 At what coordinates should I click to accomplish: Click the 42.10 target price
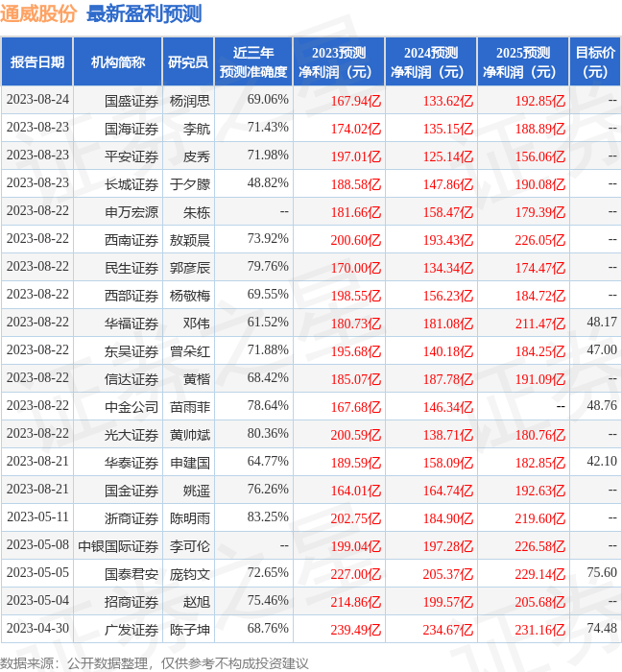click(x=602, y=461)
